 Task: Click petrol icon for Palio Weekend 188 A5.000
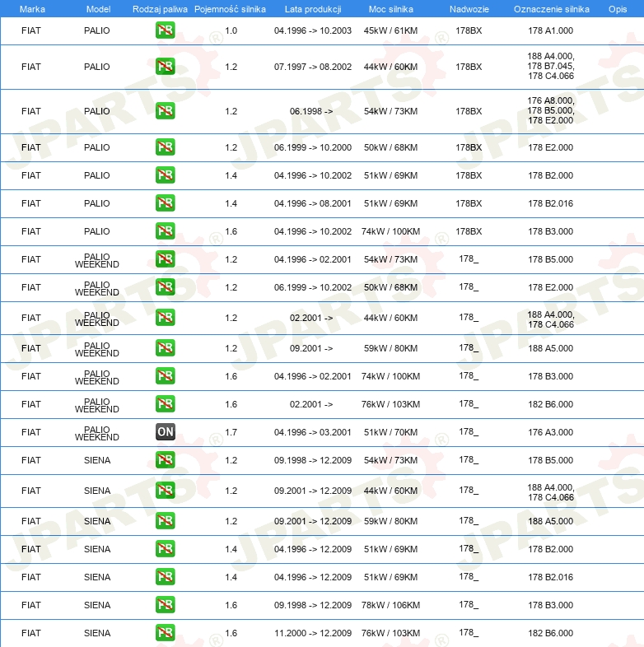coord(165,348)
